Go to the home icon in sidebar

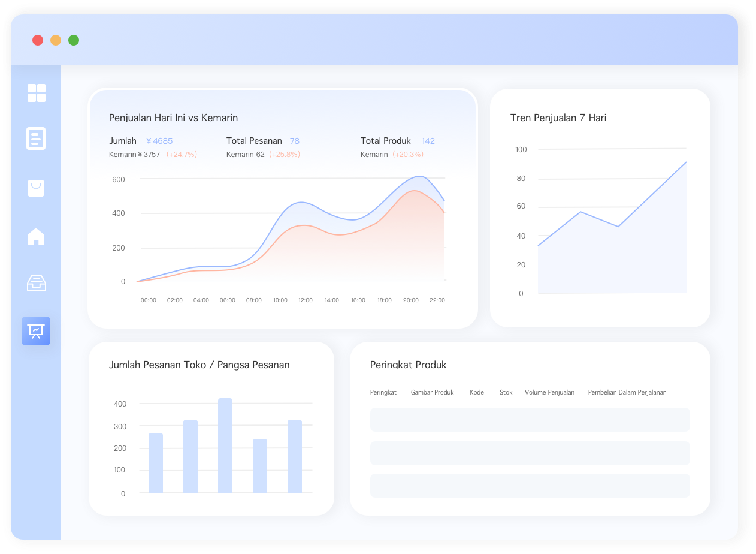[x=36, y=236]
